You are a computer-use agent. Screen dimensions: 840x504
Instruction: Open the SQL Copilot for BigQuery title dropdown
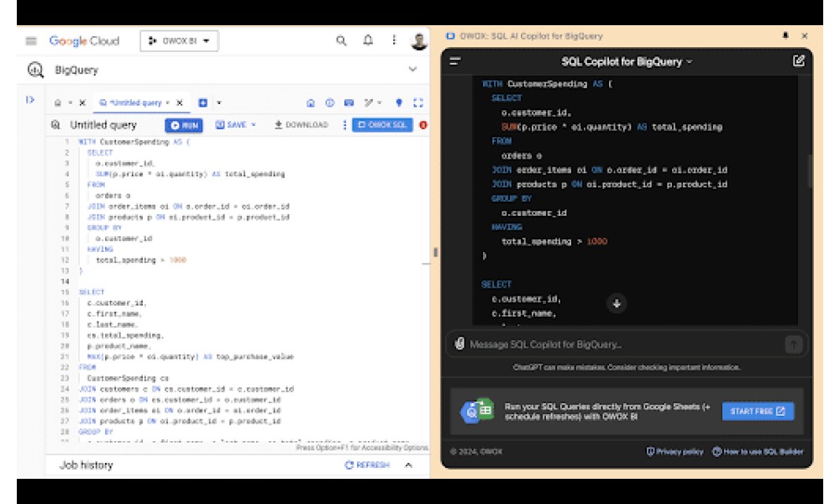coord(627,61)
